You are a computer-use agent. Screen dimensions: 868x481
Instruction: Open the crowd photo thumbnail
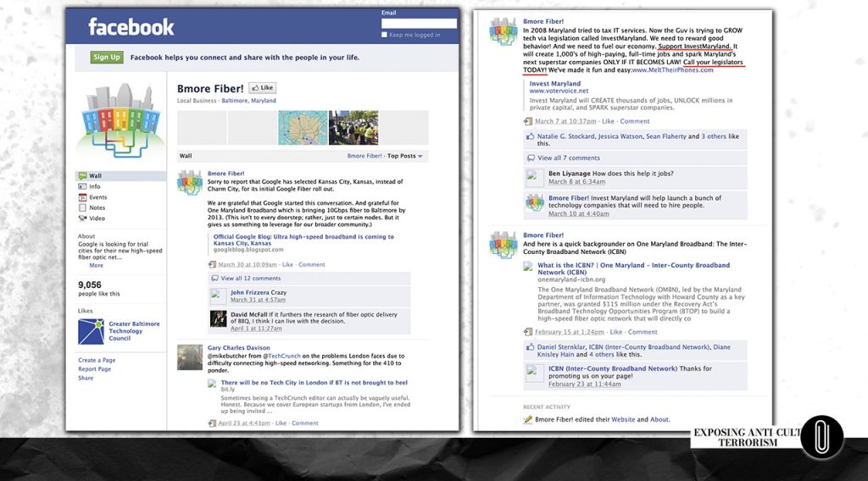click(353, 128)
